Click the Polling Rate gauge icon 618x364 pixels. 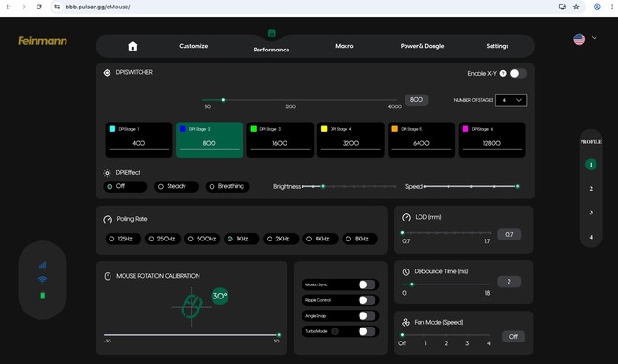pyautogui.click(x=108, y=219)
